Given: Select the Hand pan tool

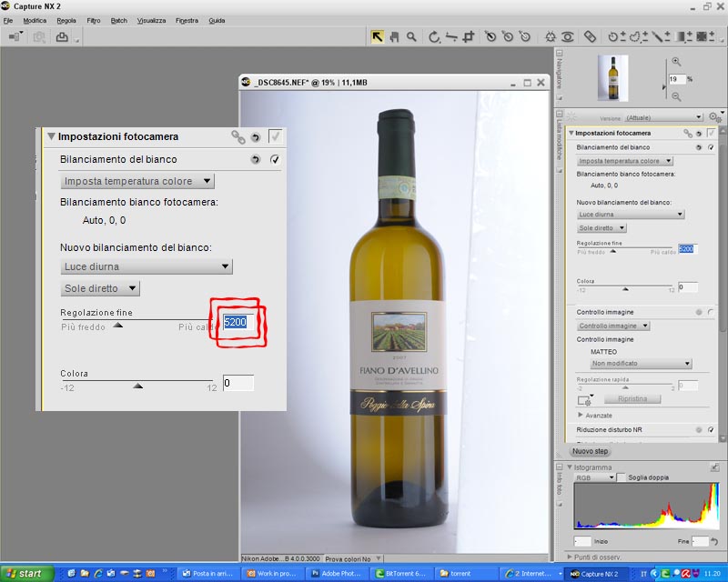Looking at the screenshot, I should pos(395,36).
